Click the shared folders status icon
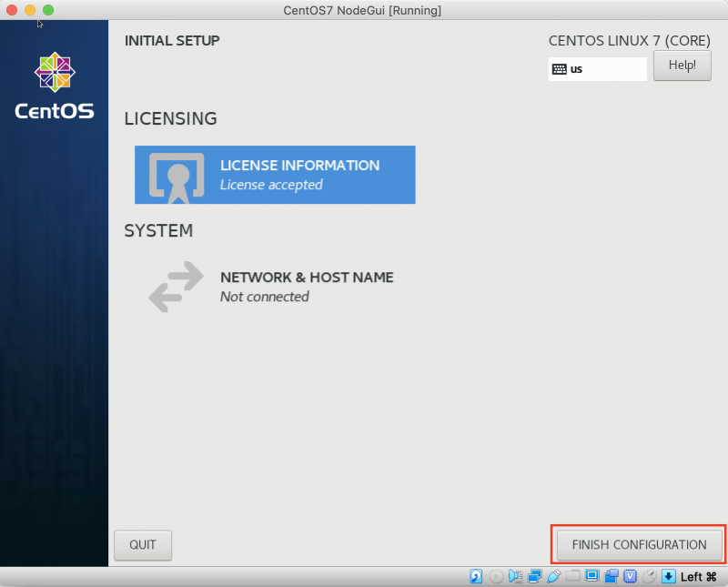 [x=573, y=576]
